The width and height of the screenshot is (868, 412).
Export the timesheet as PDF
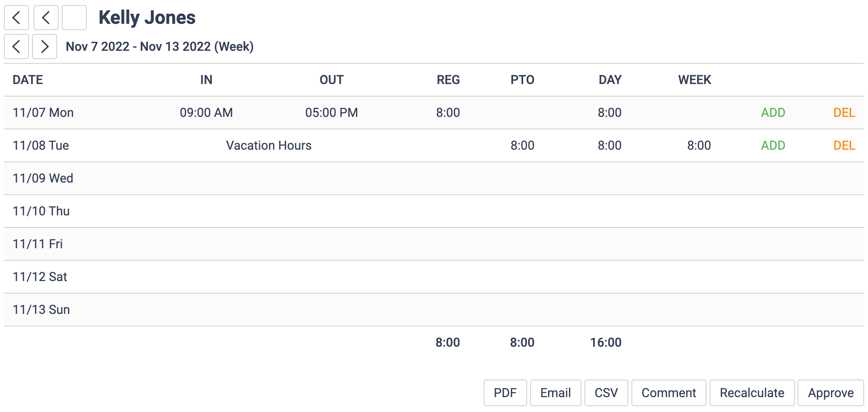coord(505,393)
